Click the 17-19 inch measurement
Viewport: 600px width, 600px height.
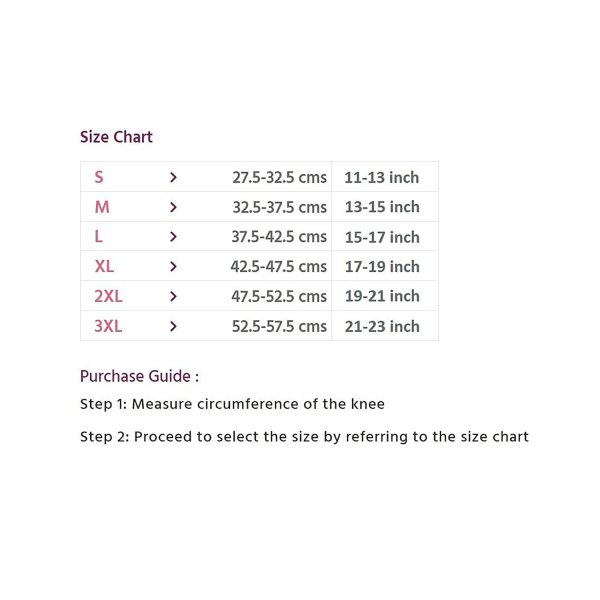tap(381, 267)
